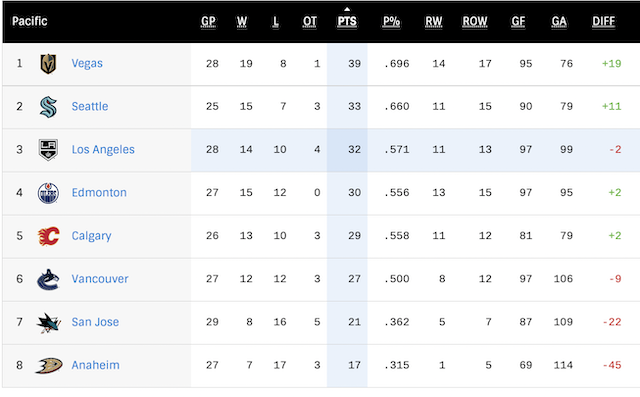Sort table by DIFF column header
Image resolution: width=640 pixels, height=397 pixels.
[603, 22]
